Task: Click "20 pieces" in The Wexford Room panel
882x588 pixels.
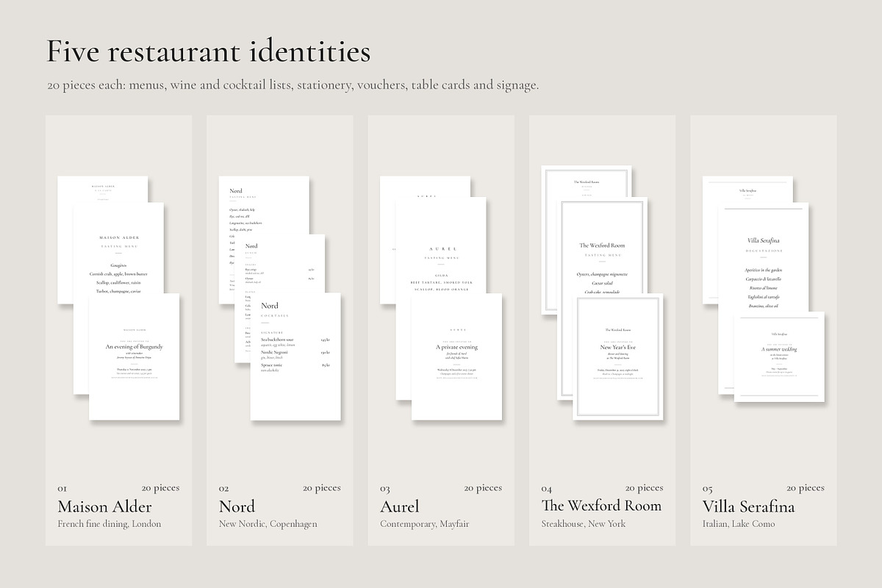Action: coord(645,488)
